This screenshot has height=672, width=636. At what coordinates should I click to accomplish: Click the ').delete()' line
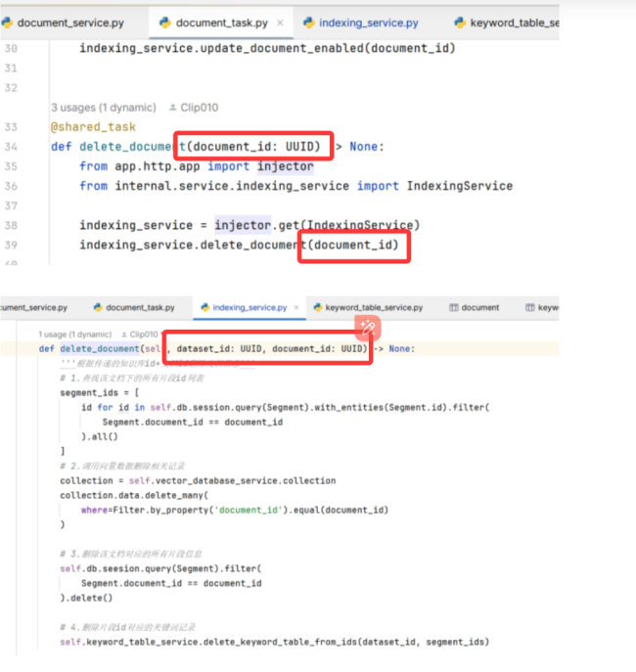click(x=86, y=598)
